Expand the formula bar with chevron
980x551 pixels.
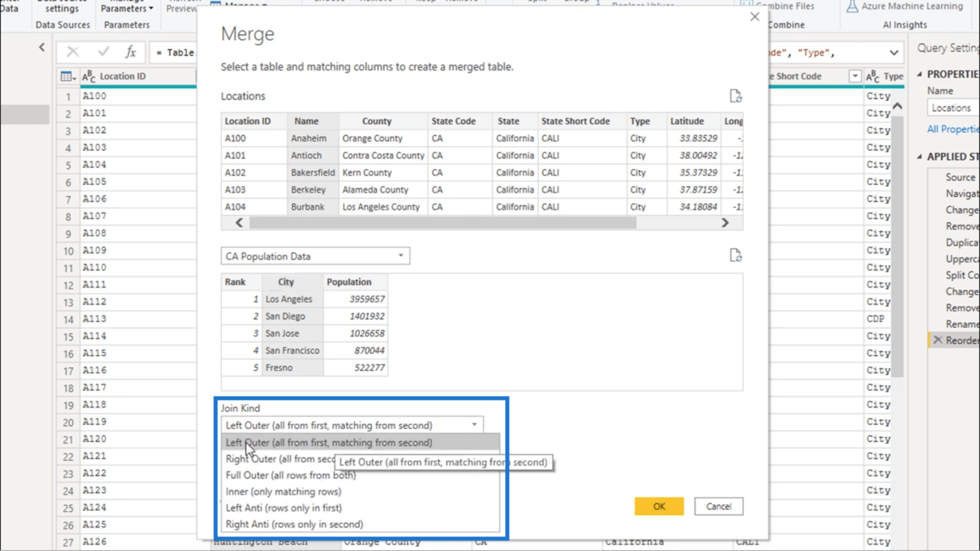click(x=894, y=52)
